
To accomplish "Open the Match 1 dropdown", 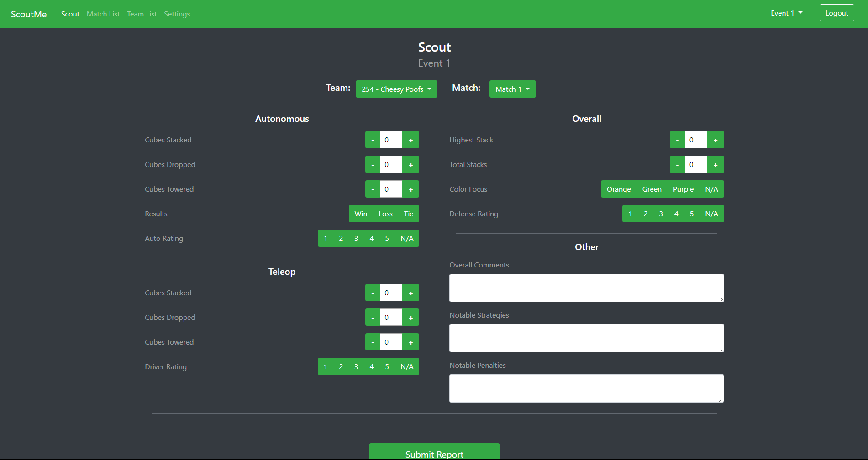I will tap(512, 89).
